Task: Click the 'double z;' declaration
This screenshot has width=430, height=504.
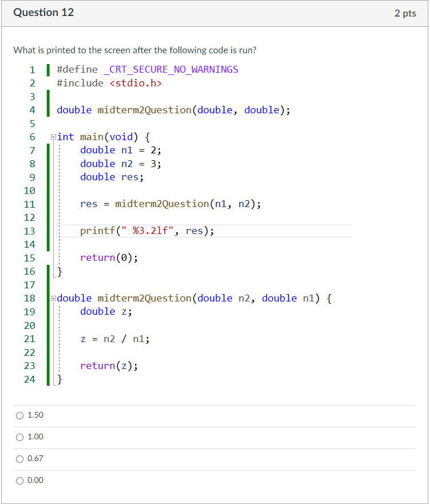Action: tap(106, 311)
